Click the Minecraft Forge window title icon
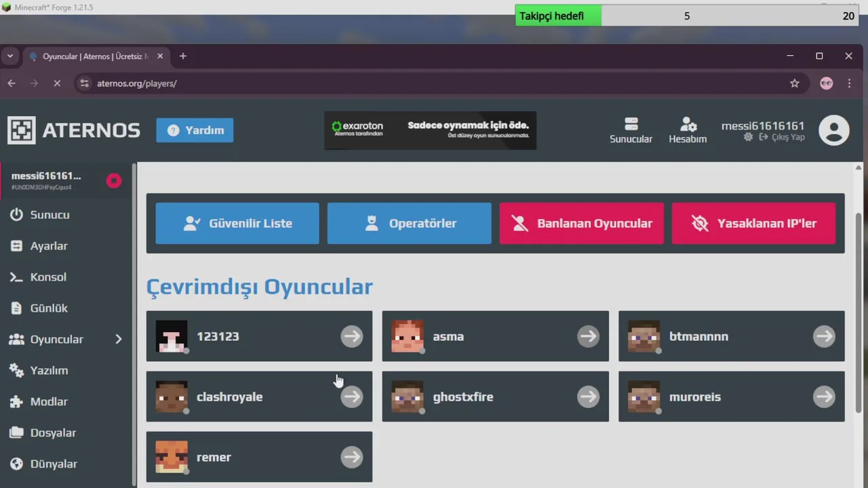This screenshot has width=868, height=488. click(7, 7)
